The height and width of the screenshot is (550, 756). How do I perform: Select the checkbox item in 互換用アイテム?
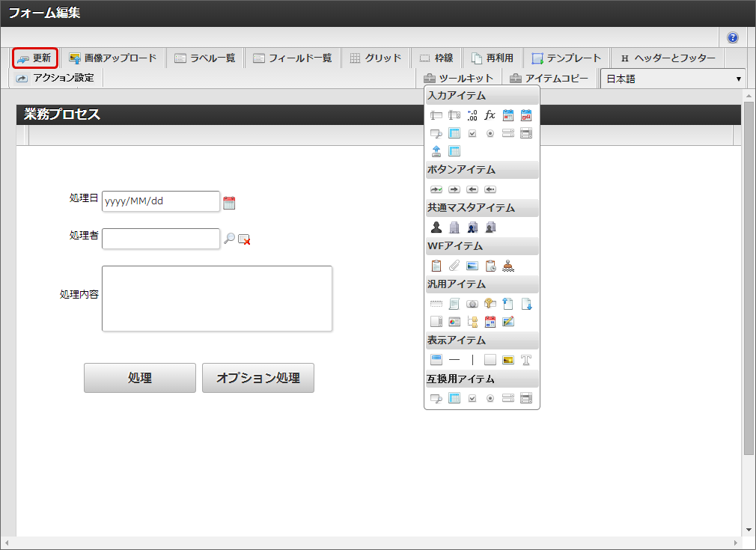pos(472,398)
